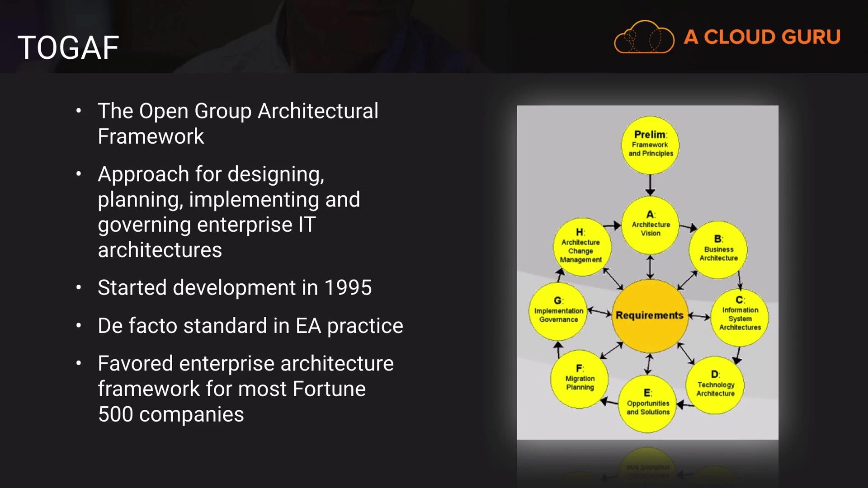The image size is (868, 488).
Task: Click the B: Business Architecture node
Action: coord(718,249)
